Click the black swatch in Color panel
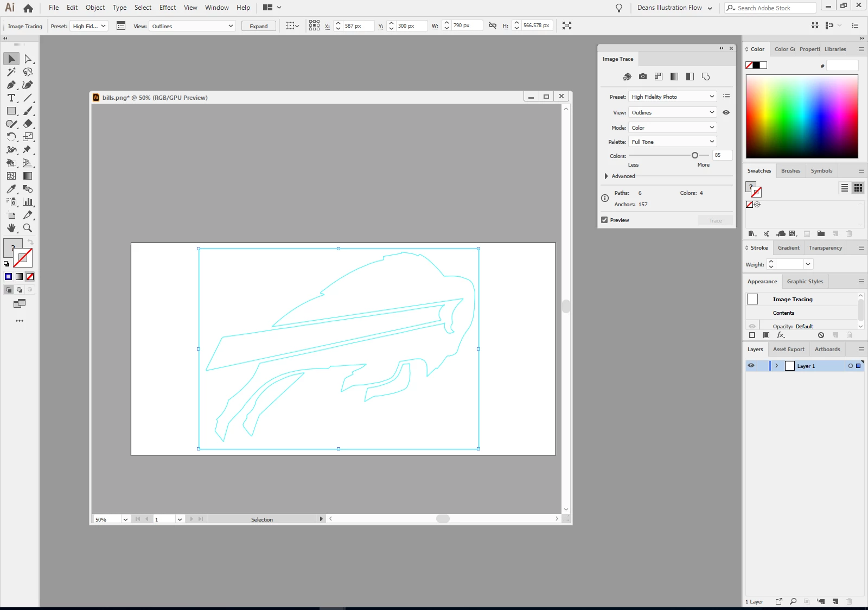This screenshot has width=868, height=610. click(756, 65)
